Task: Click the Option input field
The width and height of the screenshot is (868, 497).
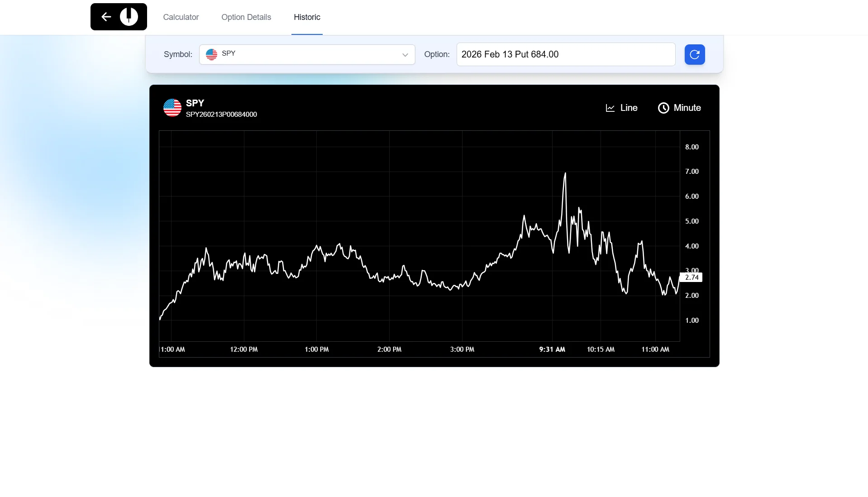Action: [x=566, y=54]
